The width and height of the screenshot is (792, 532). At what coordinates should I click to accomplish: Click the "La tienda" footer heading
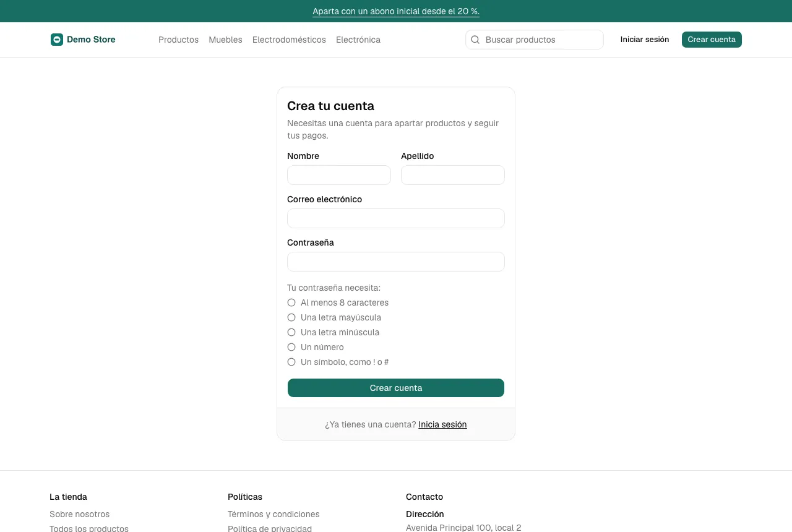(x=68, y=497)
